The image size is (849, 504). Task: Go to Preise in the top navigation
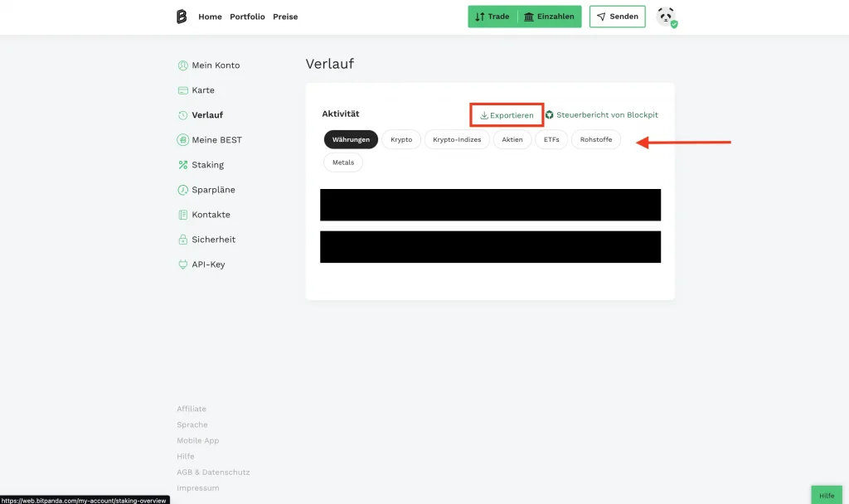coord(285,17)
